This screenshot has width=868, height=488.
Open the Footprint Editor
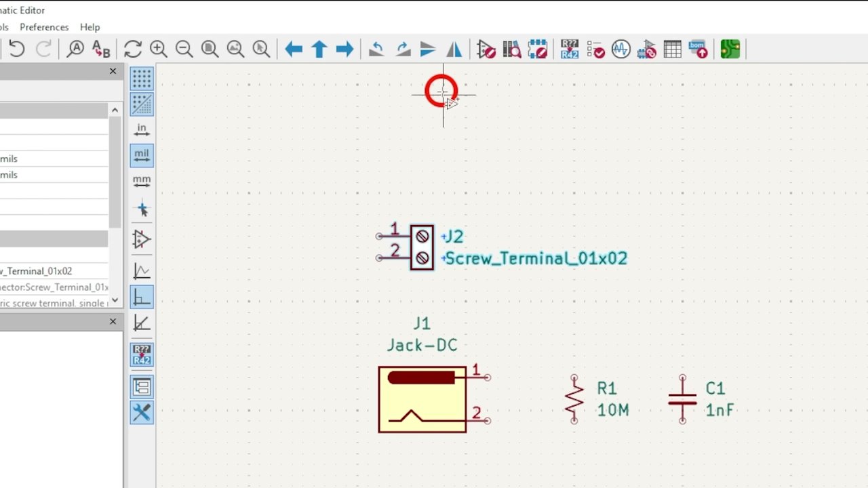538,49
